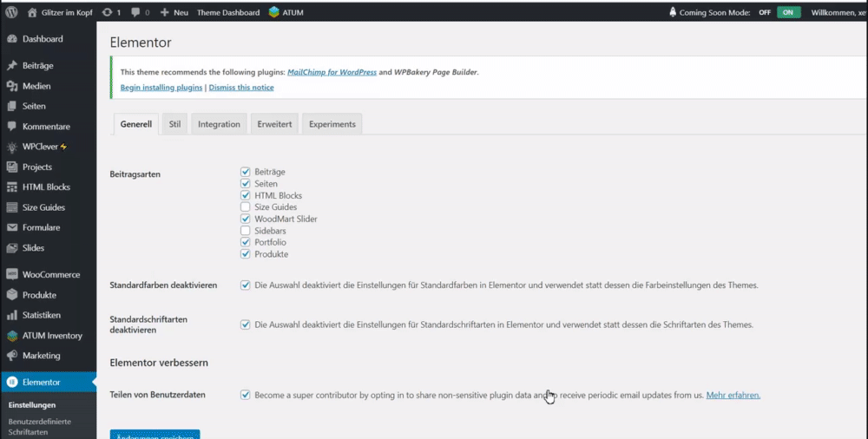868x439 pixels.
Task: Open the Neu add-new menu
Action: (174, 12)
